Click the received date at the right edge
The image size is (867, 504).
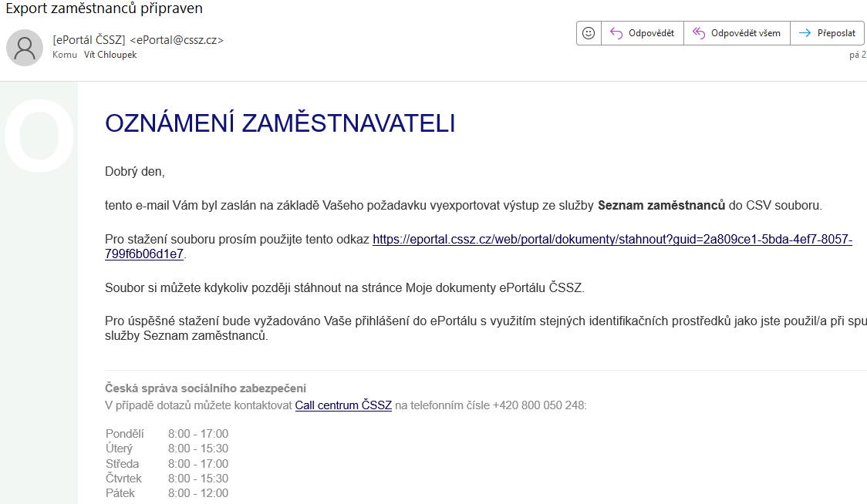857,55
